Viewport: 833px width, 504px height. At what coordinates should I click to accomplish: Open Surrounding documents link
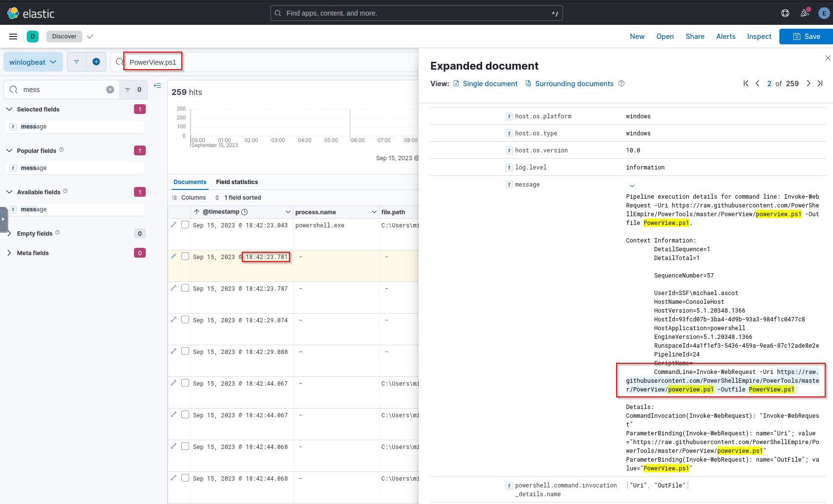point(574,84)
